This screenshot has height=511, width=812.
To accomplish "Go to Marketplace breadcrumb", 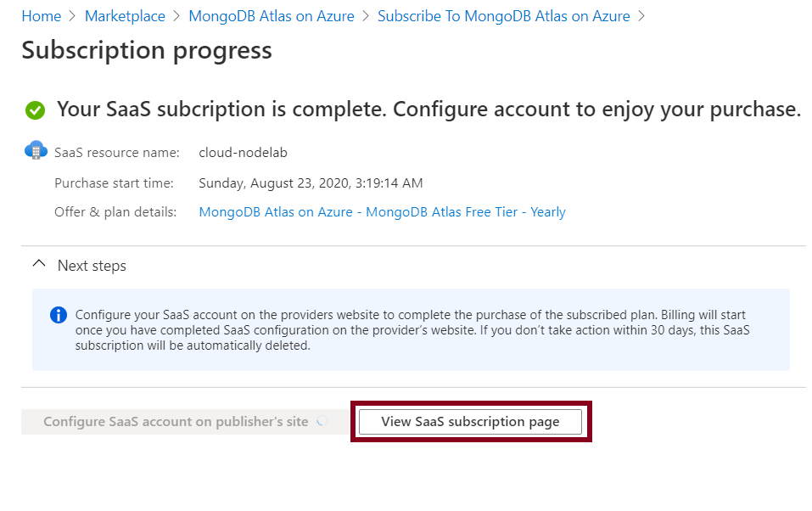I will [125, 16].
